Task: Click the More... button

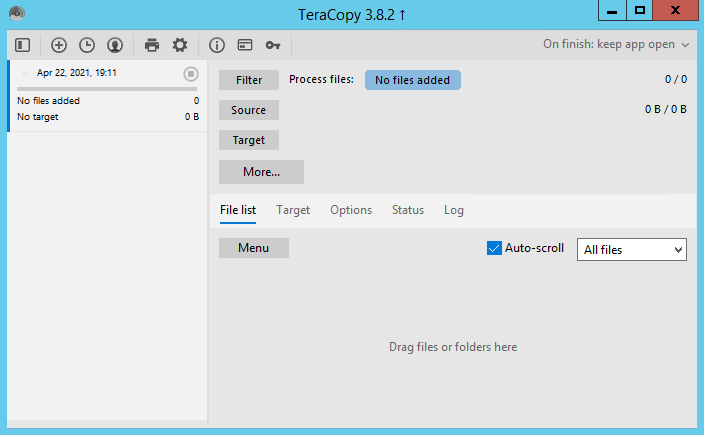Action: pos(261,172)
